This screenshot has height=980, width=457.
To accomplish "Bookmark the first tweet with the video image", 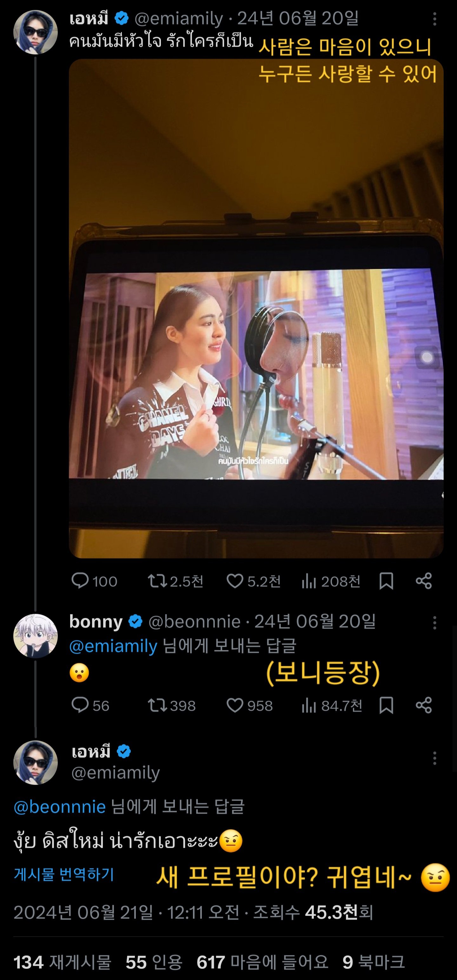I will [x=386, y=581].
